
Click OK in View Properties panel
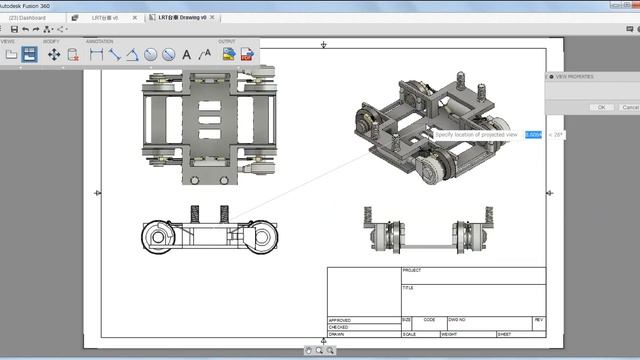601,107
